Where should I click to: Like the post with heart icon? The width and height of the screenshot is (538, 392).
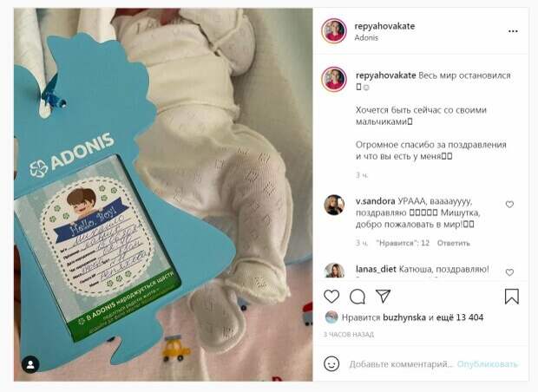[x=331, y=297]
